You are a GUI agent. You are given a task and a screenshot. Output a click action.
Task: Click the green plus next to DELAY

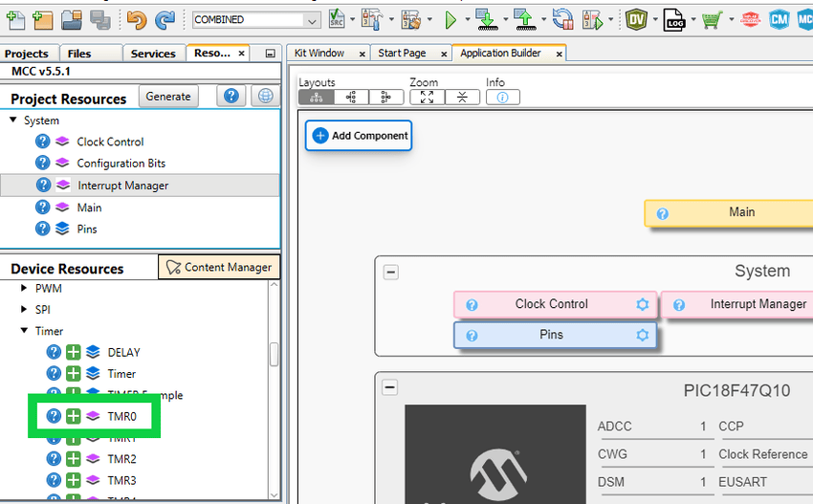coord(73,352)
